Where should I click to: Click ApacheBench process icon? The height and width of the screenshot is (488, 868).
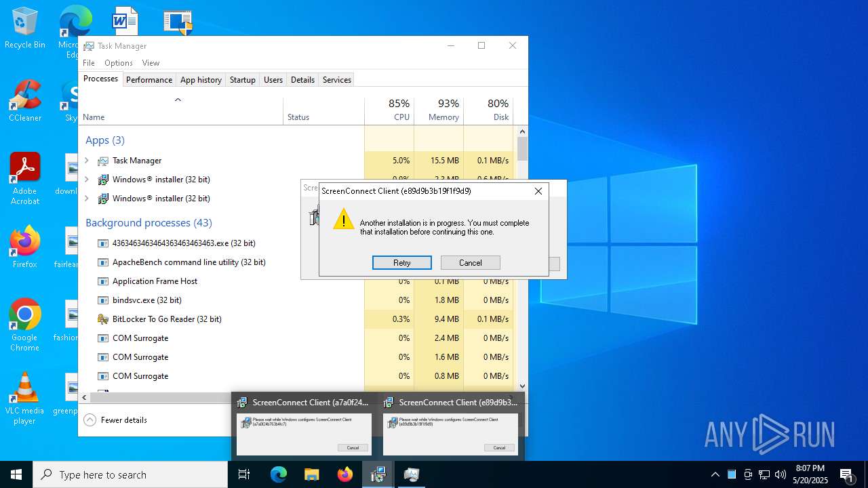pos(103,262)
